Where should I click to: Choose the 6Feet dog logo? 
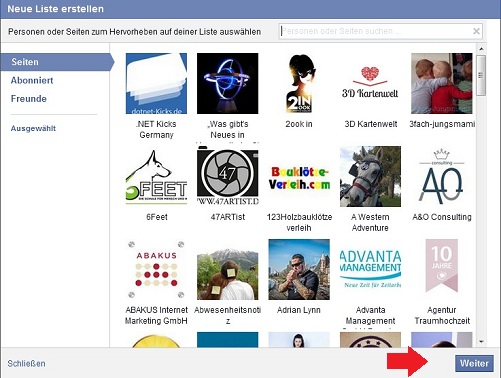point(156,176)
